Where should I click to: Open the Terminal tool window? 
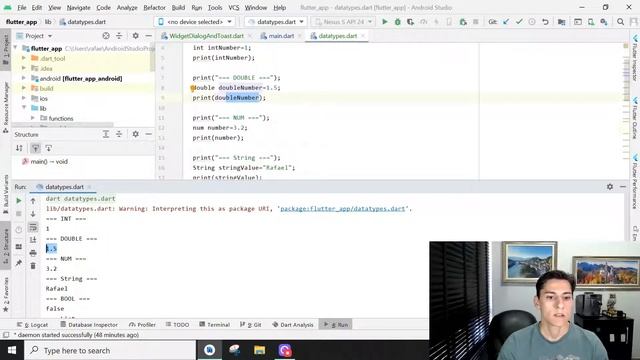(215, 324)
